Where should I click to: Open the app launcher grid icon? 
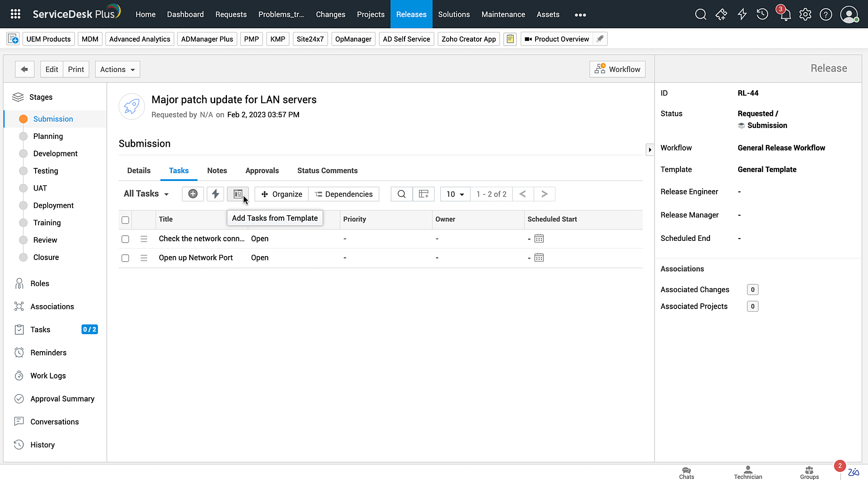(16, 14)
